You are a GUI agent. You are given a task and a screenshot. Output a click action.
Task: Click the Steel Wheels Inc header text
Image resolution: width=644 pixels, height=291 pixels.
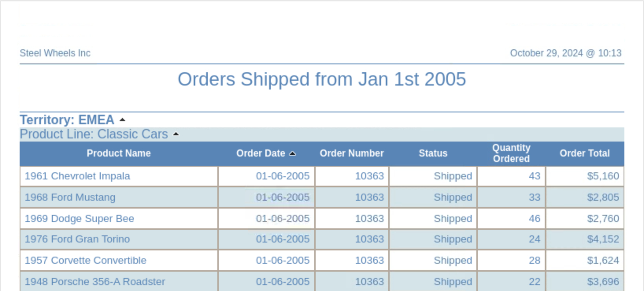[x=55, y=53]
